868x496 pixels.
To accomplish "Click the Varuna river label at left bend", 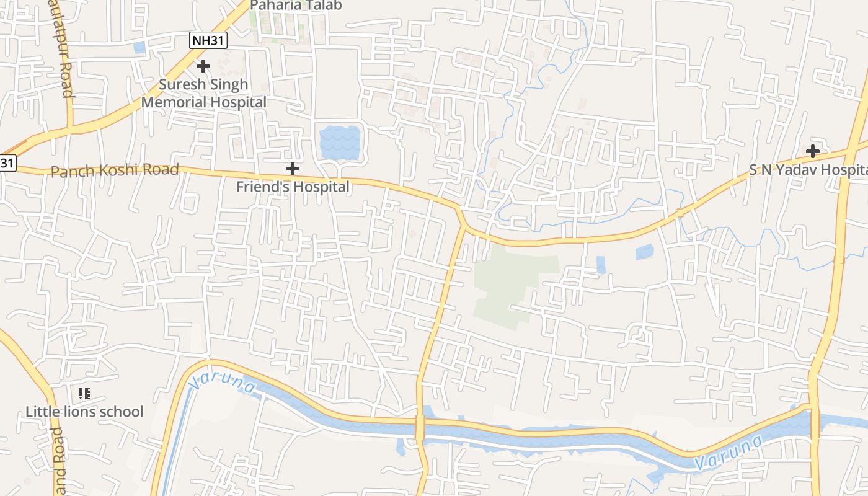I will click(222, 383).
